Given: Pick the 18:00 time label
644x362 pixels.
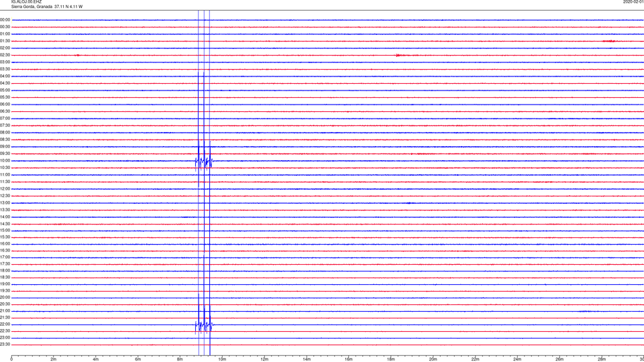Looking at the screenshot, I should (x=5, y=270).
